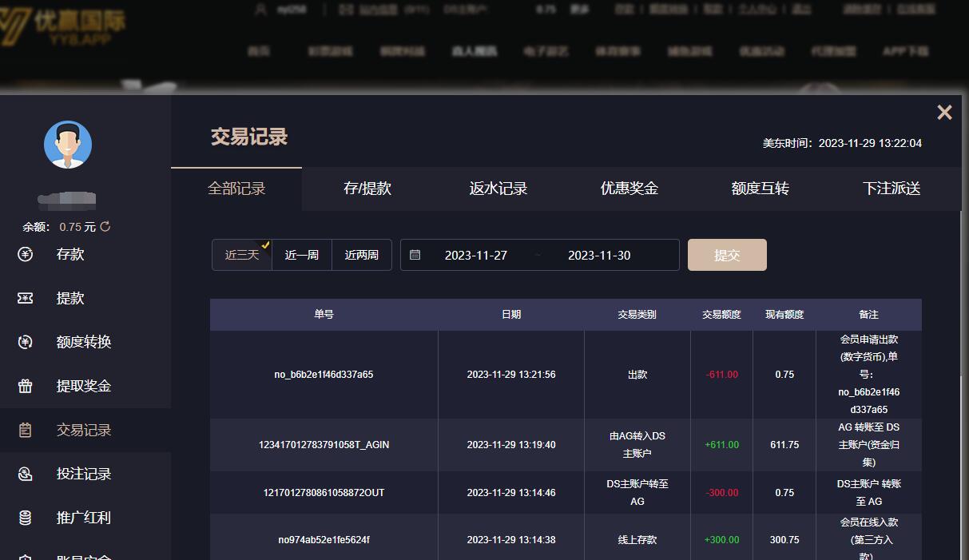Click order number 12341701278379​1058T_AGIN
The height and width of the screenshot is (560, 969).
(324, 445)
